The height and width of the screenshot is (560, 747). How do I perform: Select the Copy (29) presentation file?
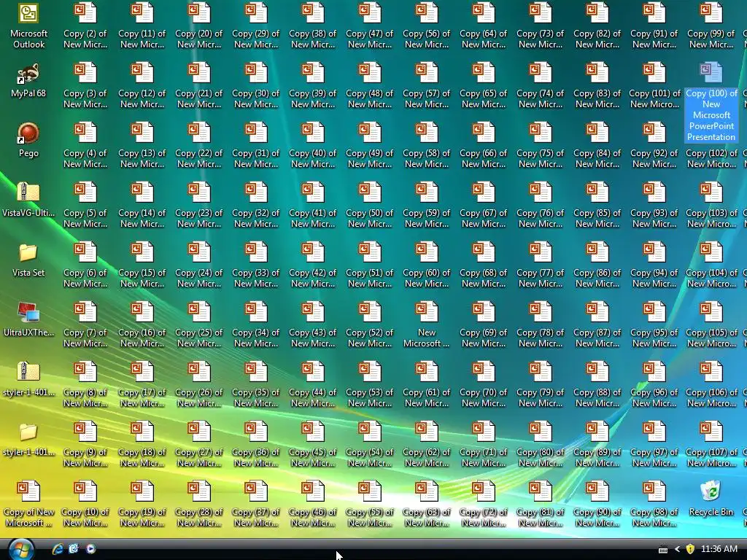pos(256,26)
